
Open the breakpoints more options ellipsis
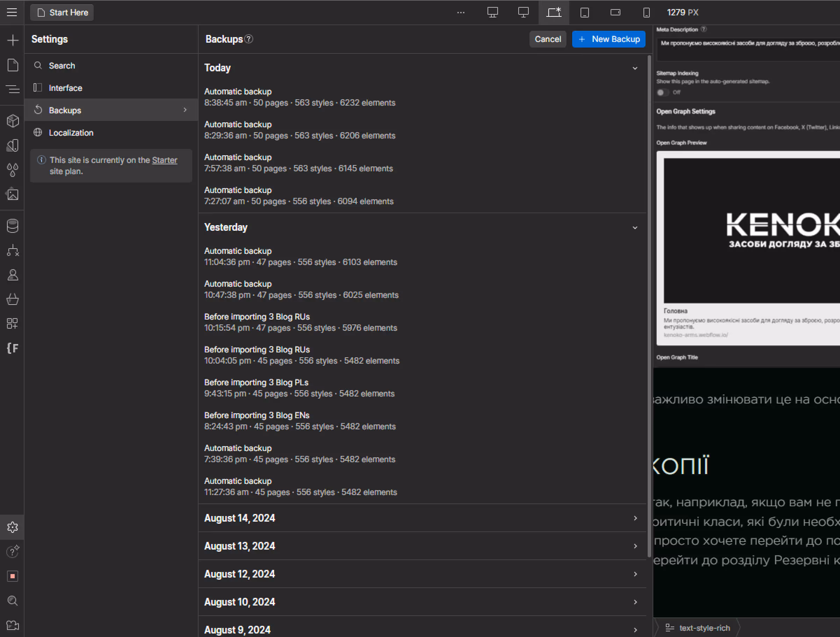click(461, 13)
